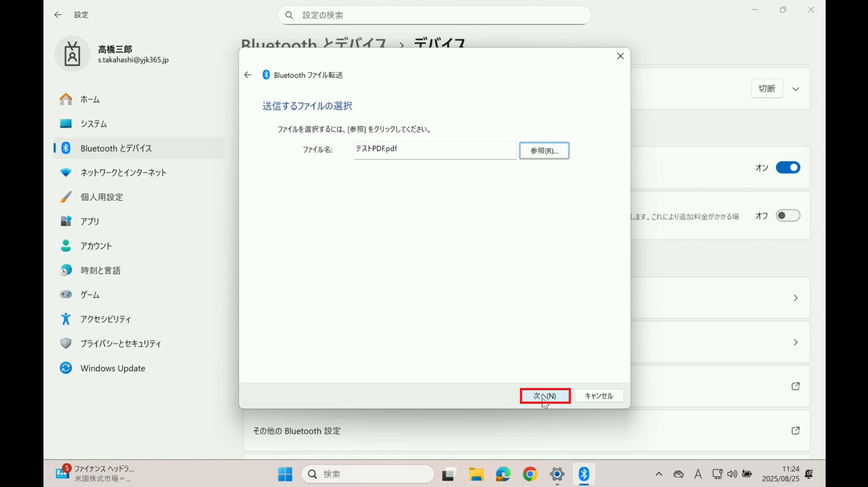
Task: Click the 次へ(N) button
Action: tap(545, 396)
